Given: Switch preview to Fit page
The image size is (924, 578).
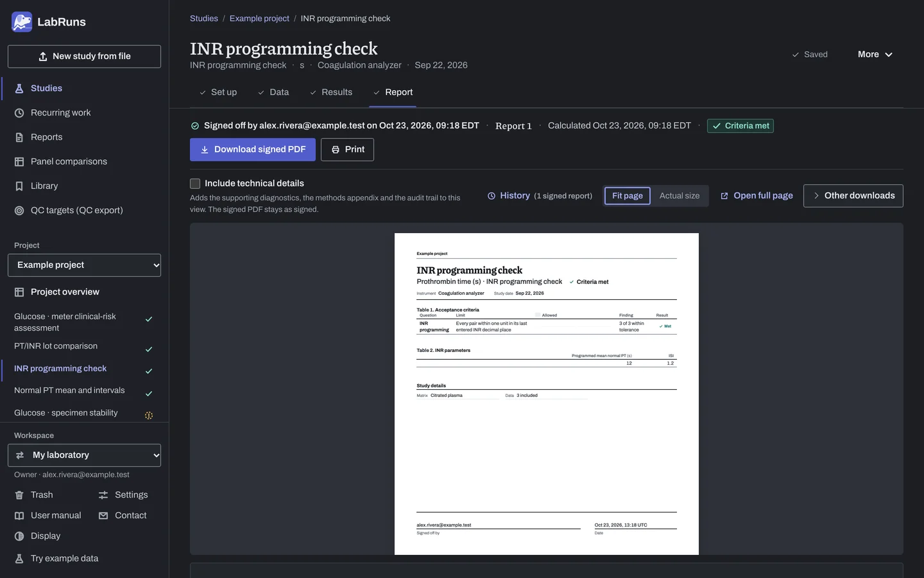Looking at the screenshot, I should 628,196.
